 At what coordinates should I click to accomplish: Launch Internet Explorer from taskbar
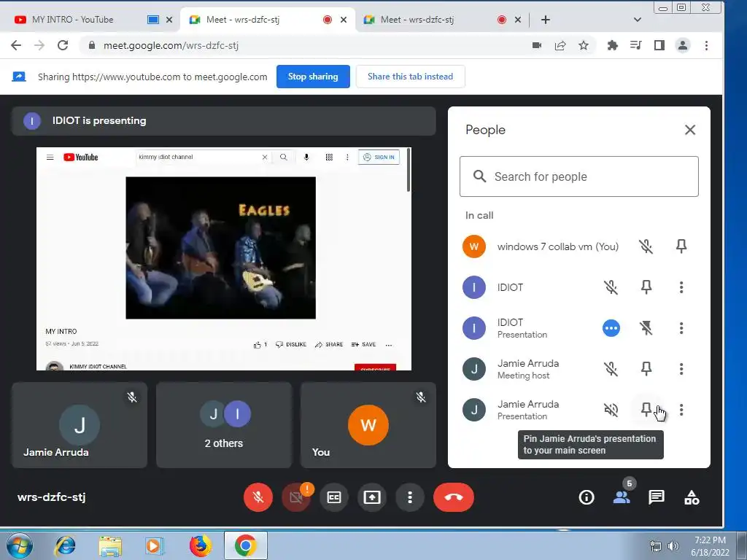click(65, 545)
